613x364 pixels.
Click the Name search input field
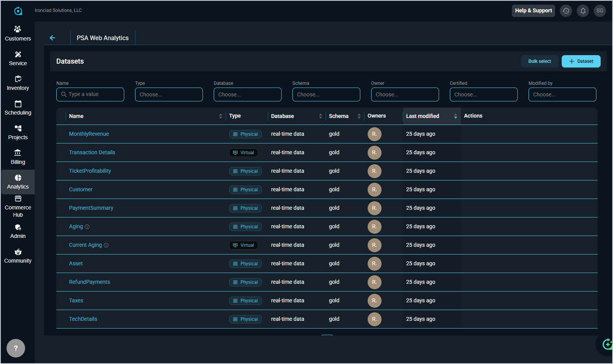point(90,94)
